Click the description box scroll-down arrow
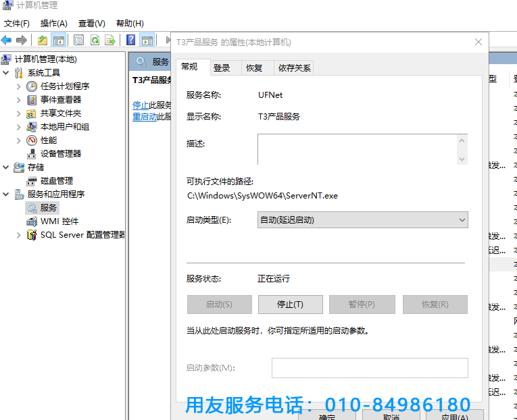 click(x=462, y=159)
